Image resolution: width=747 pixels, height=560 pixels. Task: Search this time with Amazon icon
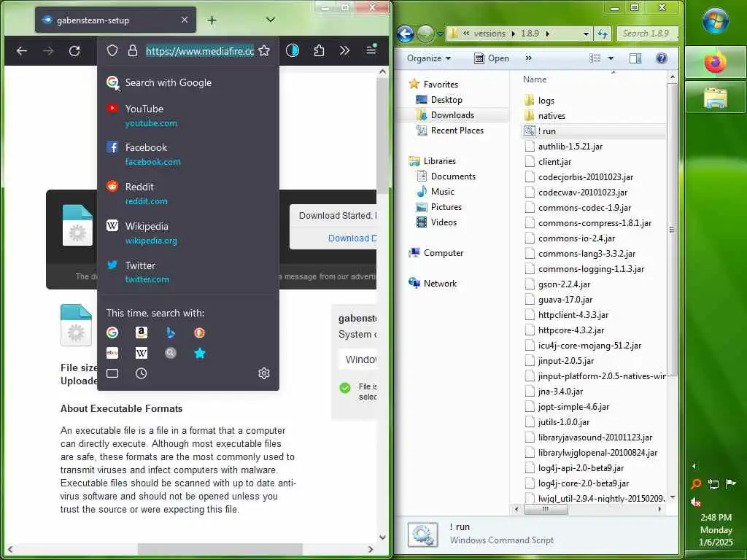[142, 332]
